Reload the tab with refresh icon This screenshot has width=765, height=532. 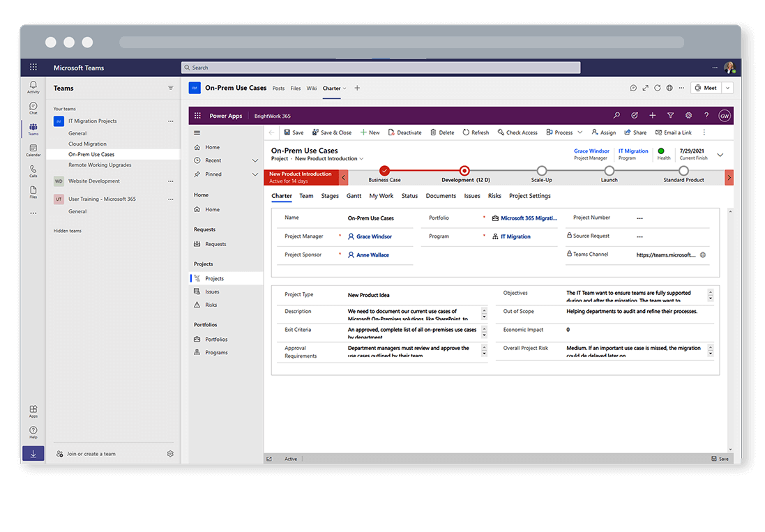pyautogui.click(x=657, y=88)
